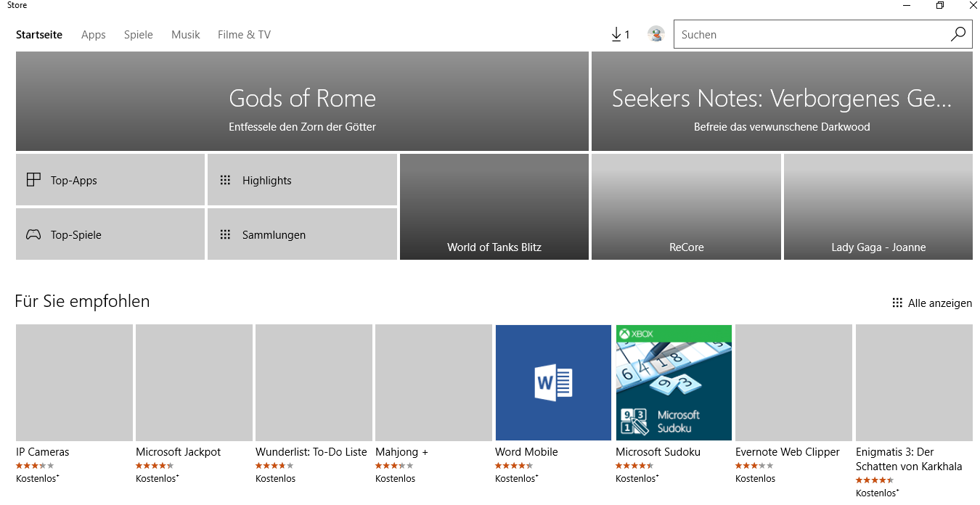Click the 'Wunderlist: To-Do Liste' title
Viewport: 980px width, 505px height.
(x=311, y=452)
